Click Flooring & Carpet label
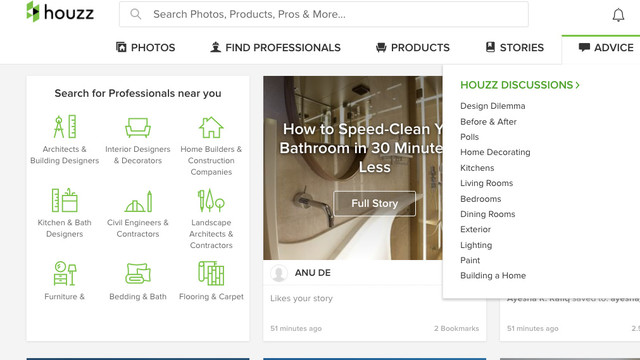 pyautogui.click(x=211, y=297)
